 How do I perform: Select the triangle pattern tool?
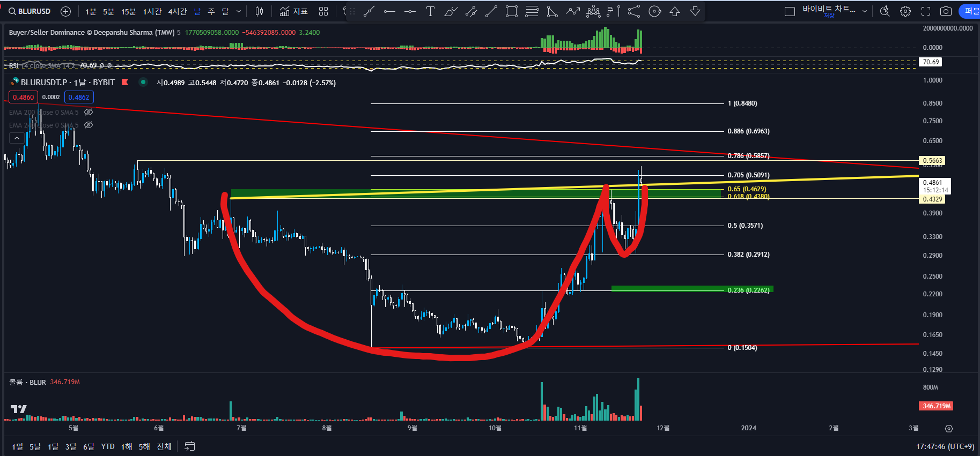552,11
